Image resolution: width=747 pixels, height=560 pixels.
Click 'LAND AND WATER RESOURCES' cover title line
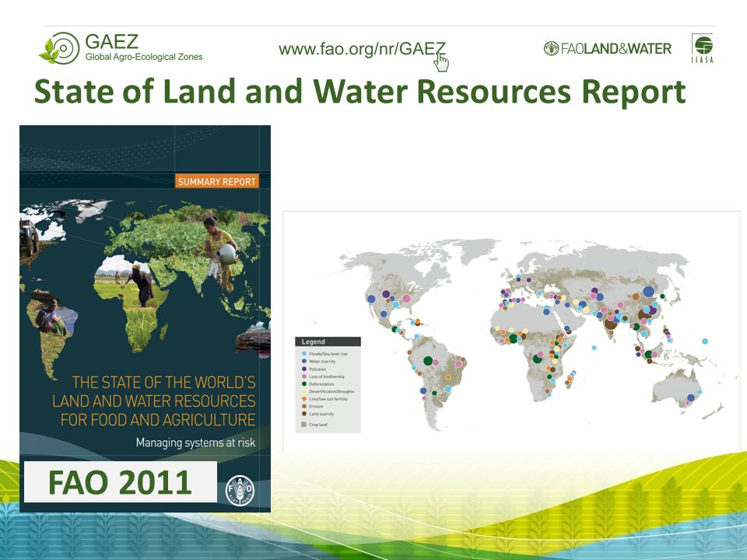[x=154, y=401]
